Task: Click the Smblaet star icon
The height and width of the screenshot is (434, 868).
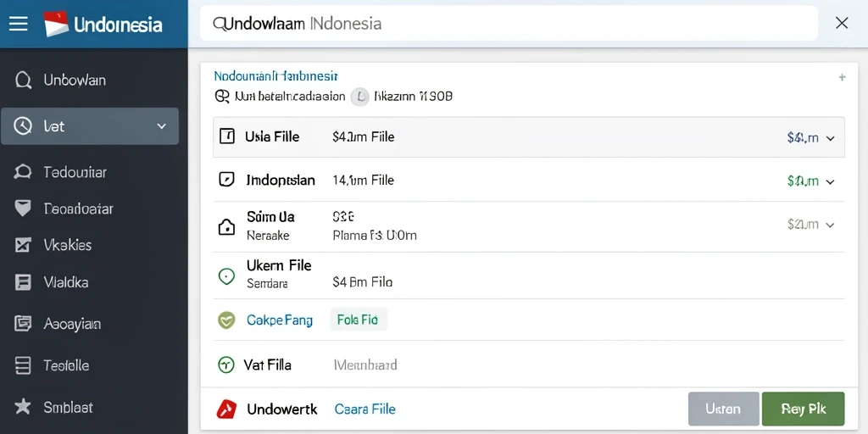Action: point(23,407)
